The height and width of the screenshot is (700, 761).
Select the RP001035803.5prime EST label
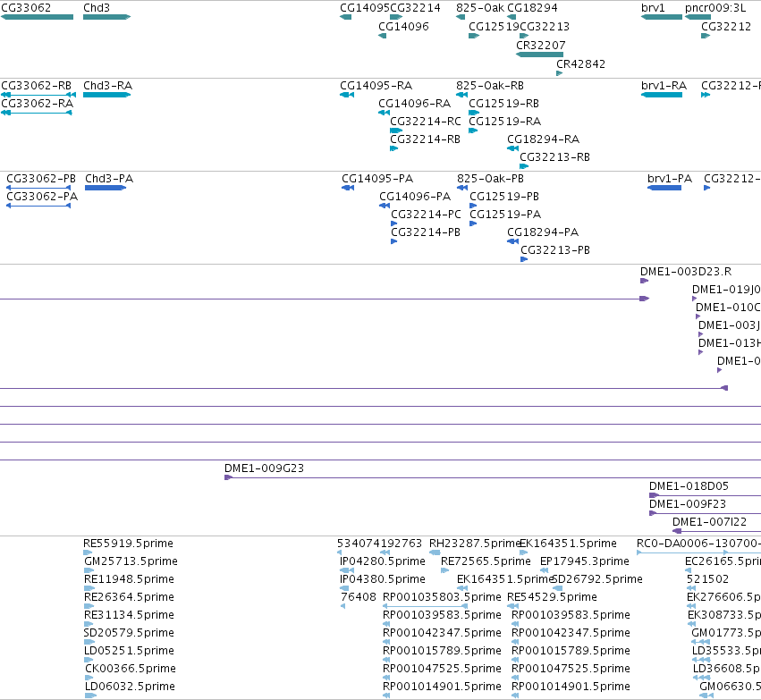tap(442, 597)
